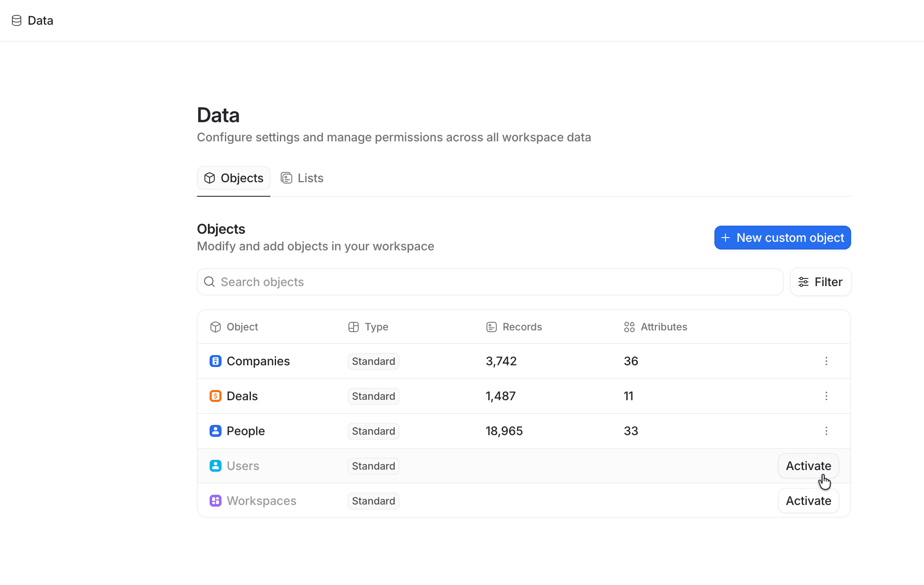Click the sliders icon in the Filter button
The image size is (924, 585).
pyautogui.click(x=803, y=282)
